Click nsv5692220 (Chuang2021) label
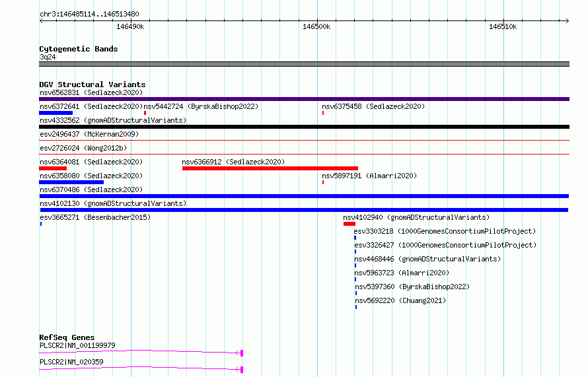588x377 pixels. [x=400, y=300]
